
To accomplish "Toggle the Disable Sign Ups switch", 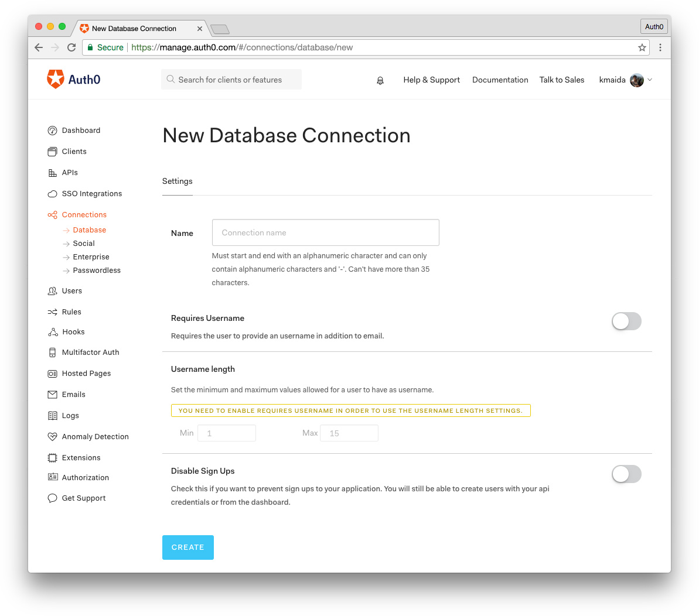I will click(x=626, y=474).
